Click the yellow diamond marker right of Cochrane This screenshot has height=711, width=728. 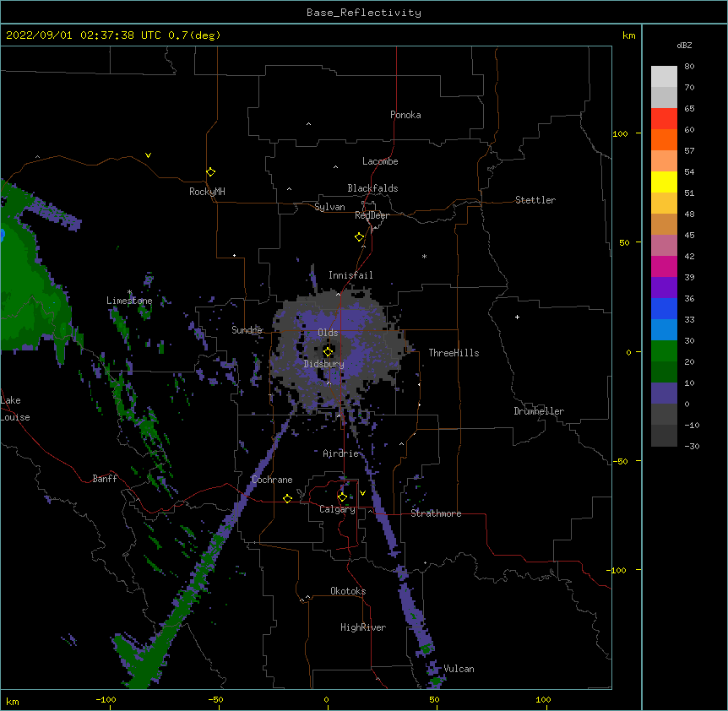[x=287, y=498]
